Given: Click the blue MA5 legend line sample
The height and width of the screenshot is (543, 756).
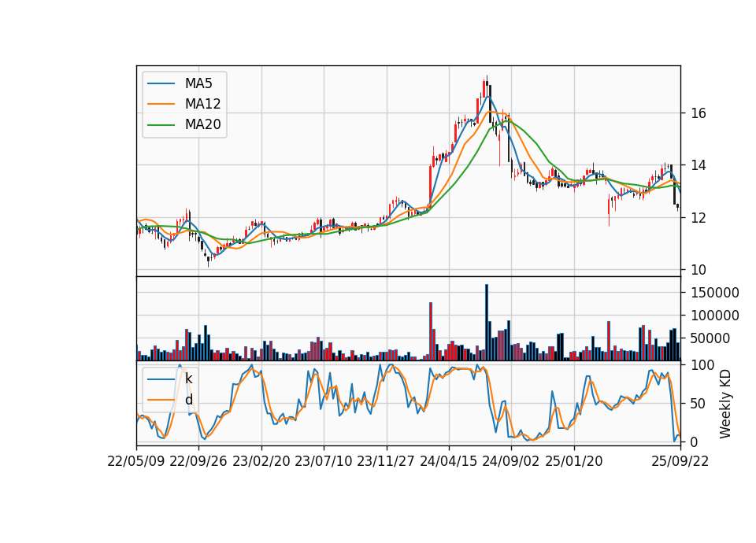Looking at the screenshot, I should (161, 83).
